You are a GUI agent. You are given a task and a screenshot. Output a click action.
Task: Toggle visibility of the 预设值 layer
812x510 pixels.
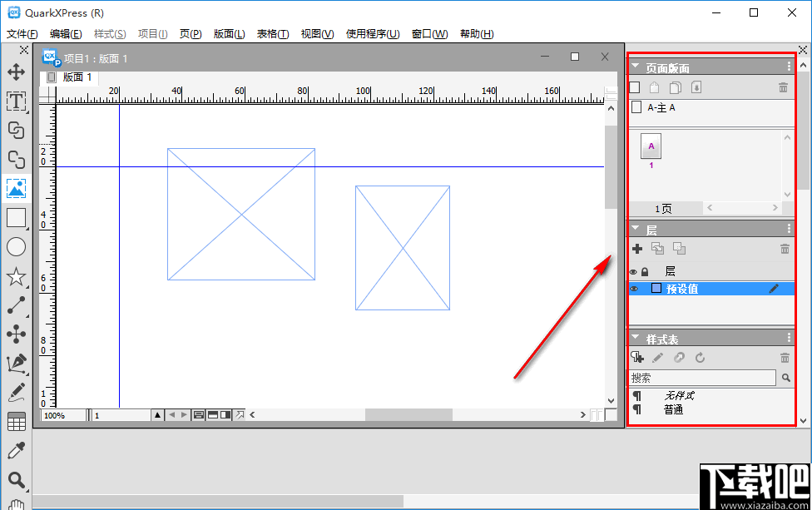[x=634, y=289]
